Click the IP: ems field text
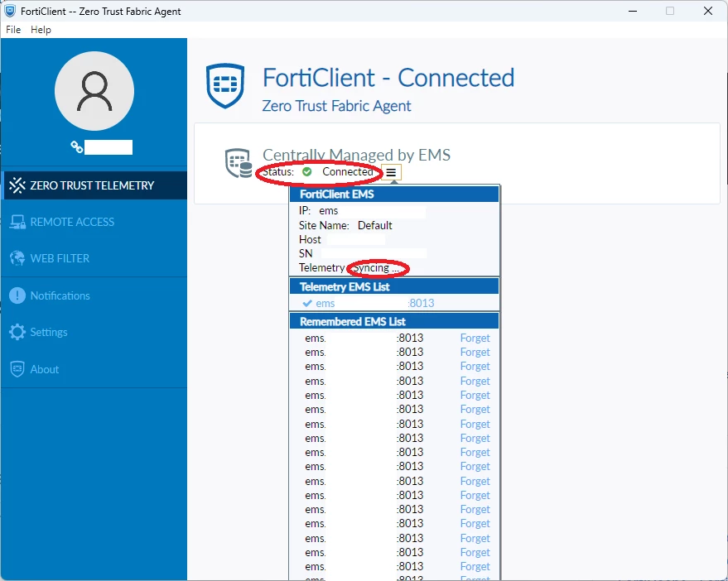 pyautogui.click(x=319, y=211)
